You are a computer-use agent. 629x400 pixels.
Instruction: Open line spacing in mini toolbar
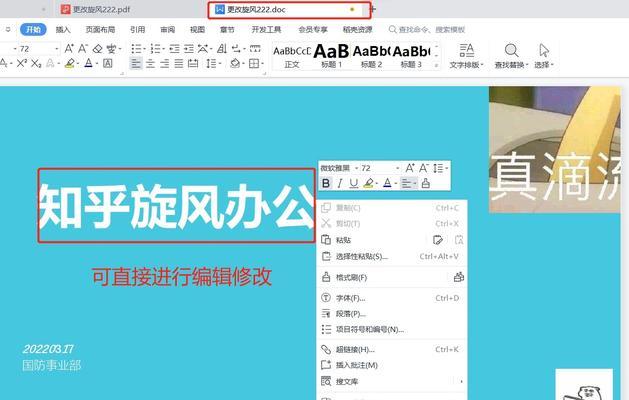(440, 168)
